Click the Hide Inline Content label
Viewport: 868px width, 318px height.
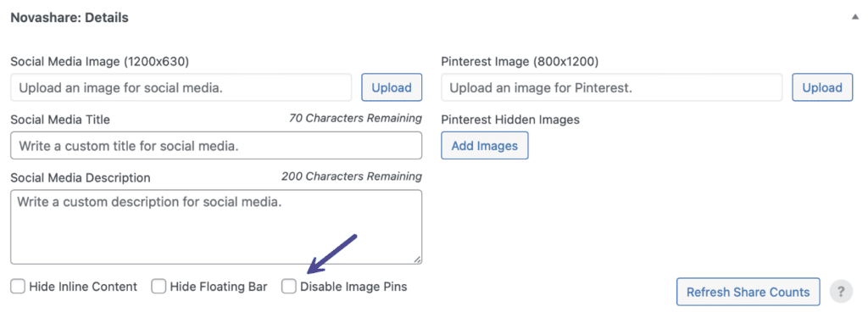click(83, 287)
